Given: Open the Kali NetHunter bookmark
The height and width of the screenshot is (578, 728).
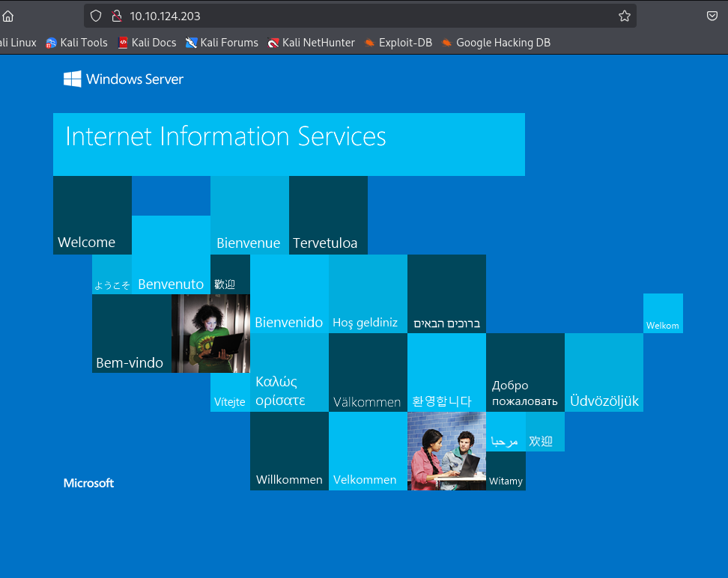Looking at the screenshot, I should point(311,43).
